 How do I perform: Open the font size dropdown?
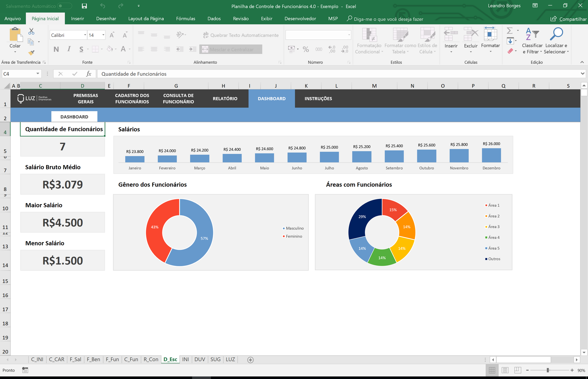tap(103, 35)
